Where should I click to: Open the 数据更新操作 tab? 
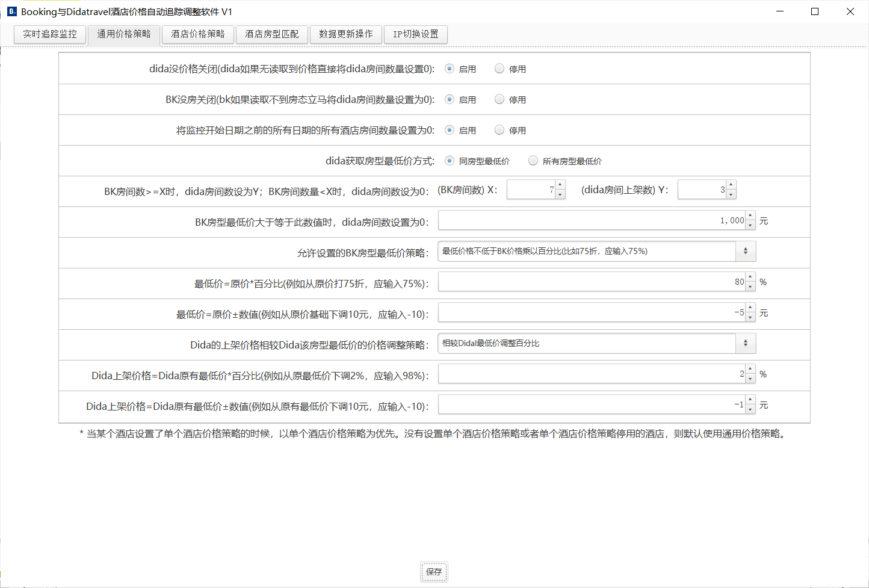[346, 34]
